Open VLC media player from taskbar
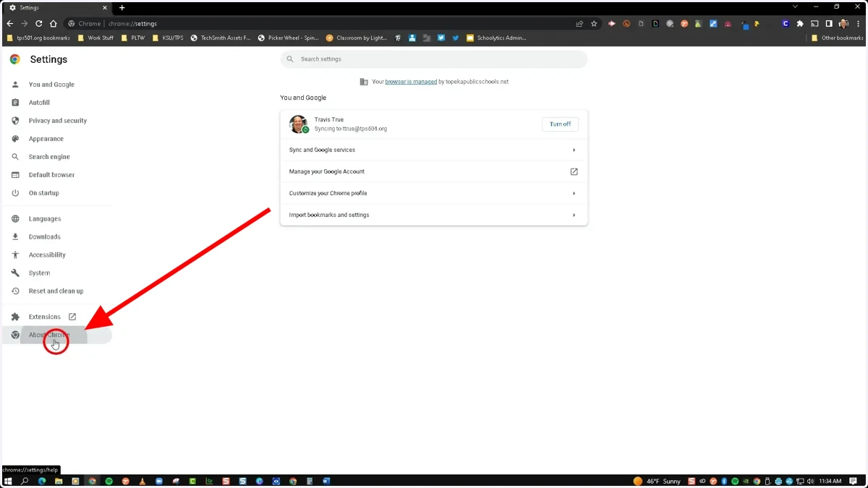The image size is (868, 488). (142, 481)
